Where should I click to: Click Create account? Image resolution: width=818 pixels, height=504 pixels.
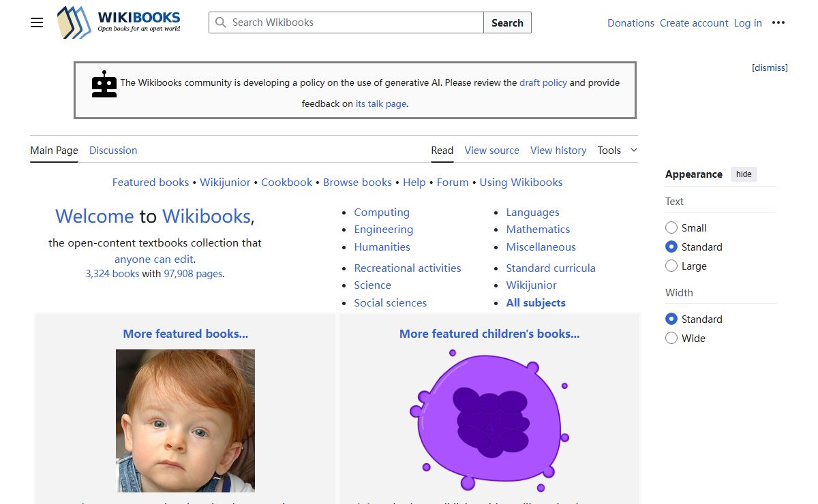[694, 23]
